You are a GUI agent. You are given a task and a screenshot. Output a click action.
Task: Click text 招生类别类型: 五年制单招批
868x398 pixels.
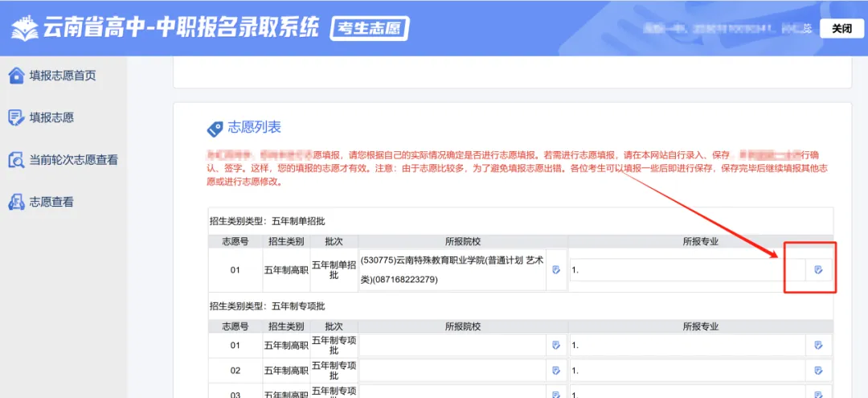[x=268, y=221]
